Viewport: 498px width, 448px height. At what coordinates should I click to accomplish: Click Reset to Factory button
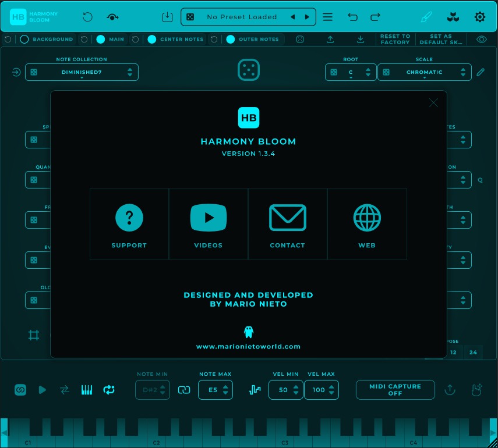(395, 40)
